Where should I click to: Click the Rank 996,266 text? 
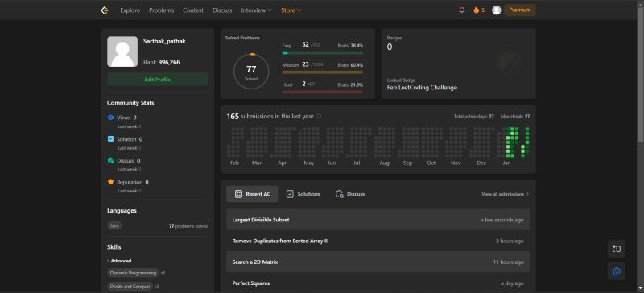coord(162,63)
